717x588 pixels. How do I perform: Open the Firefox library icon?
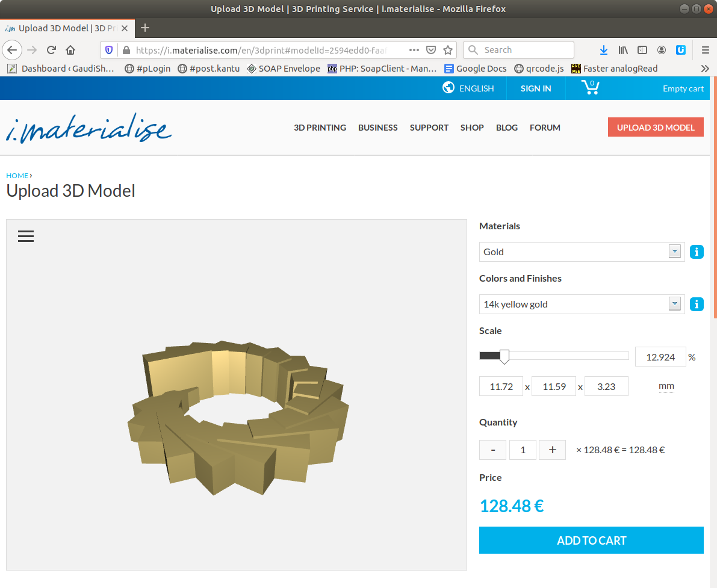point(623,50)
